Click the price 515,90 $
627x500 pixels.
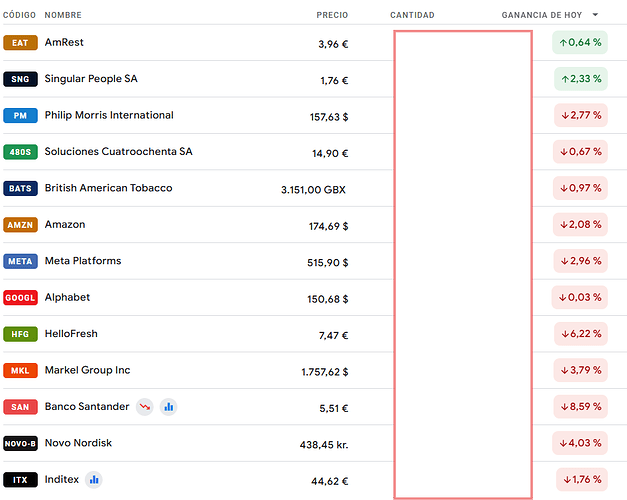[327, 262]
